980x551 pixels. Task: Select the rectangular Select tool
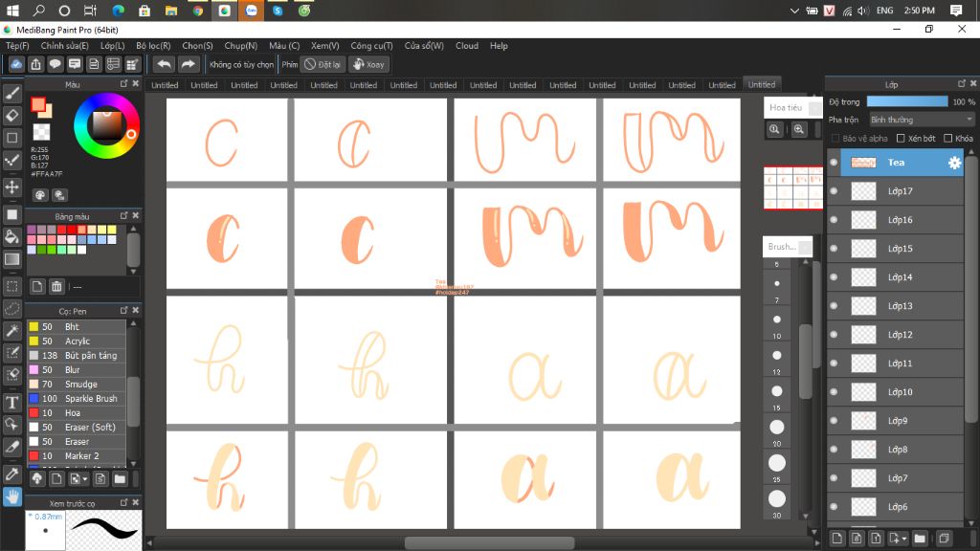pyautogui.click(x=11, y=286)
